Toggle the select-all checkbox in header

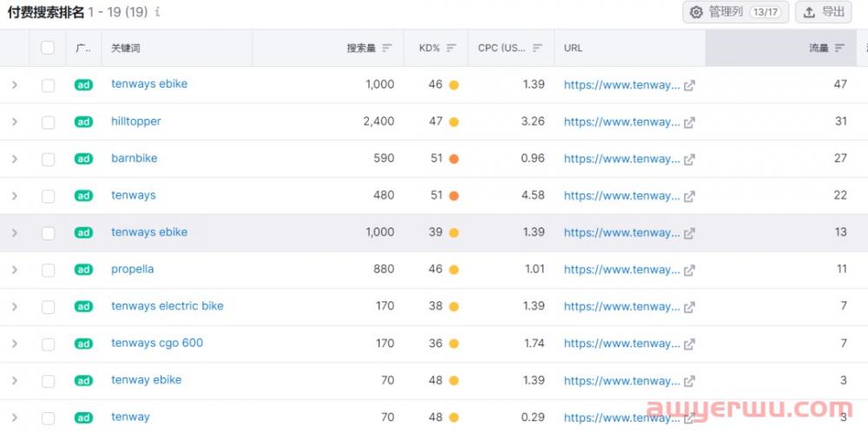pos(48,48)
